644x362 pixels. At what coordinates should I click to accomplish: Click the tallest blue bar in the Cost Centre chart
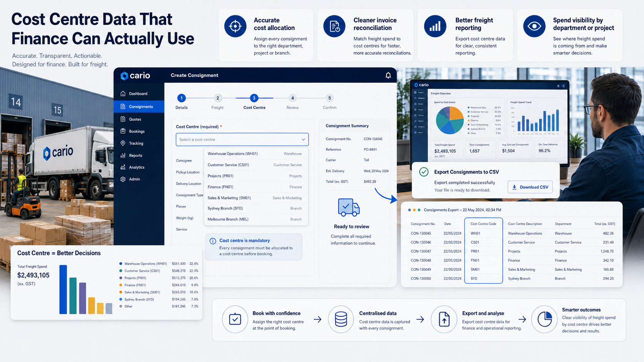click(63, 289)
